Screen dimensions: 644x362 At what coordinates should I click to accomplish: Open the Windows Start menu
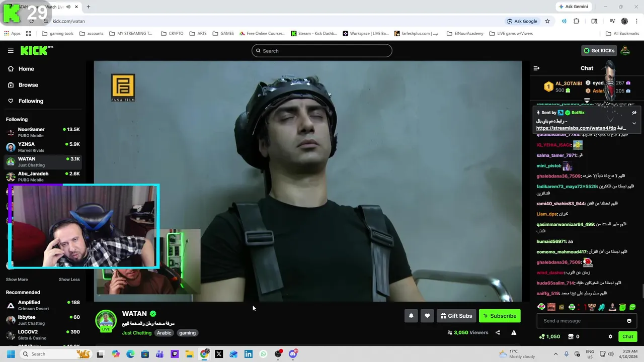click(11, 354)
